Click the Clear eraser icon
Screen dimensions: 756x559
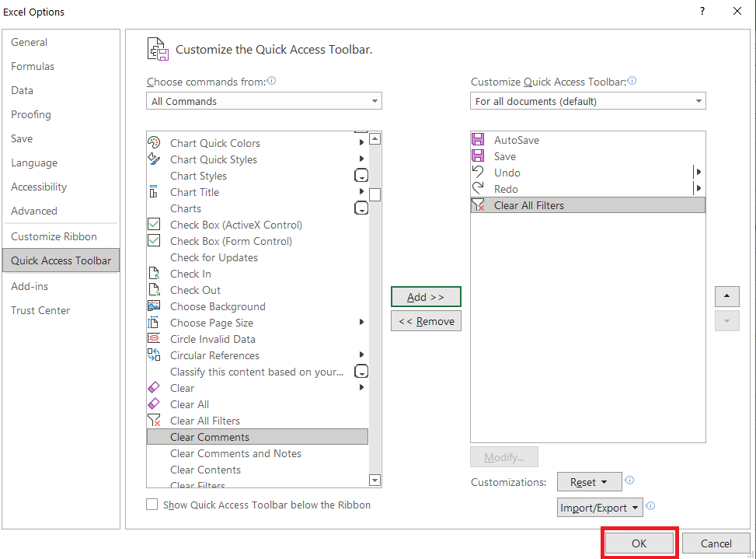(154, 387)
